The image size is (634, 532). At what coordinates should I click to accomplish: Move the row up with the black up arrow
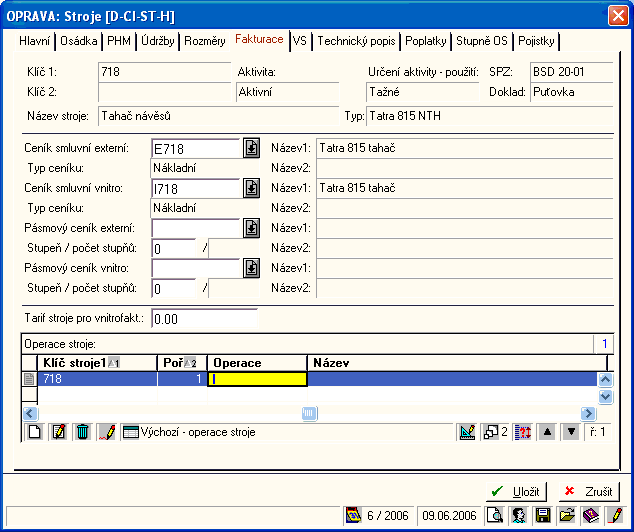pos(547,432)
